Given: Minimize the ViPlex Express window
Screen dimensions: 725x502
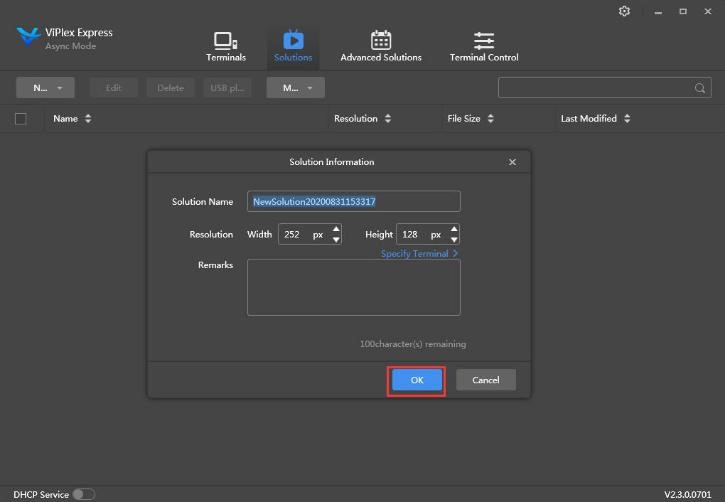Looking at the screenshot, I should point(658,12).
